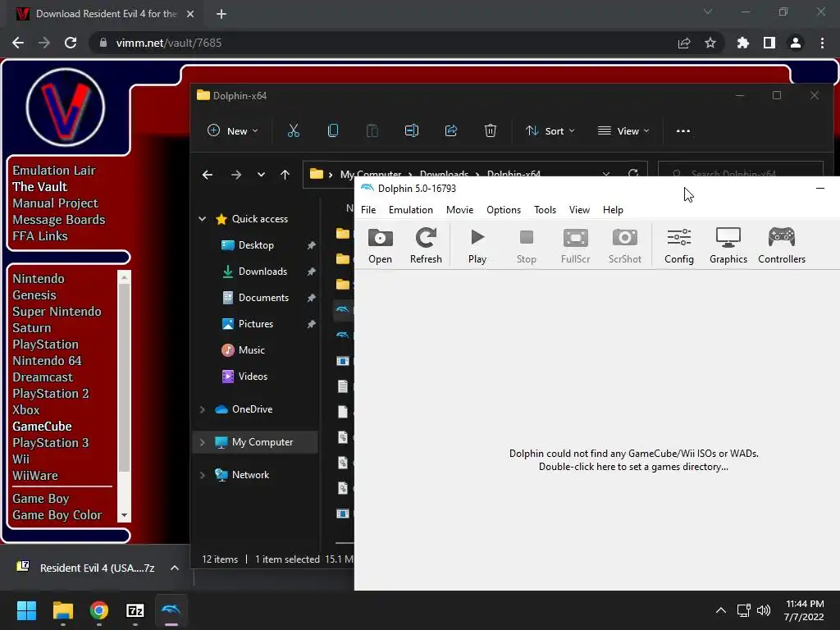Open the File menu in Dolphin
This screenshot has height=630, width=840.
click(x=368, y=210)
